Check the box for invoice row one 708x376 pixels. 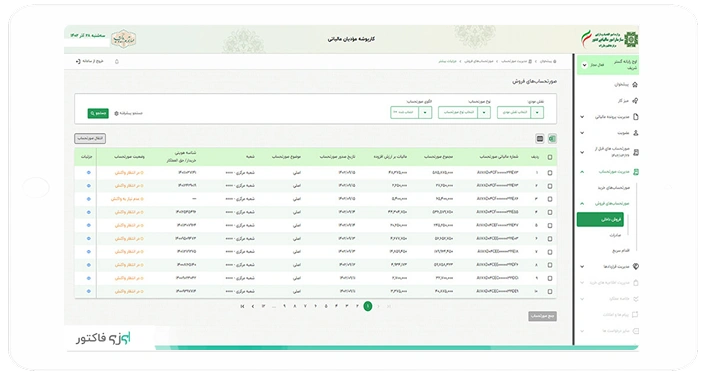[550, 173]
